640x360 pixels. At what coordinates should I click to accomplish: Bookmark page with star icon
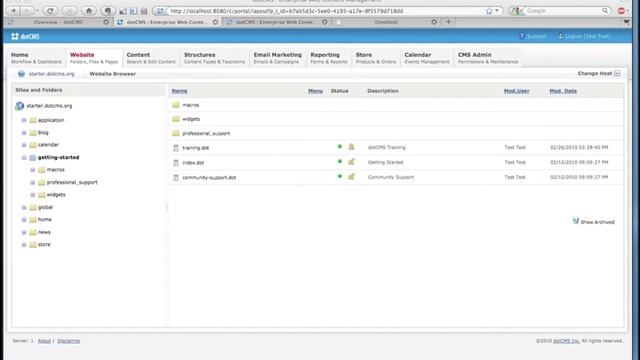click(489, 11)
